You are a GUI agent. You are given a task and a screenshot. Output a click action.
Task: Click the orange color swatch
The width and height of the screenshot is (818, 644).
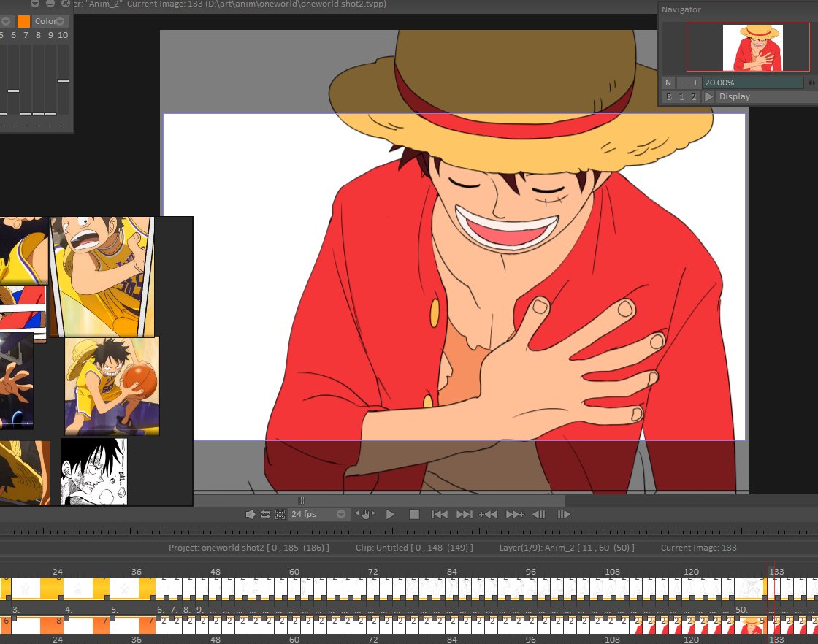(x=23, y=21)
